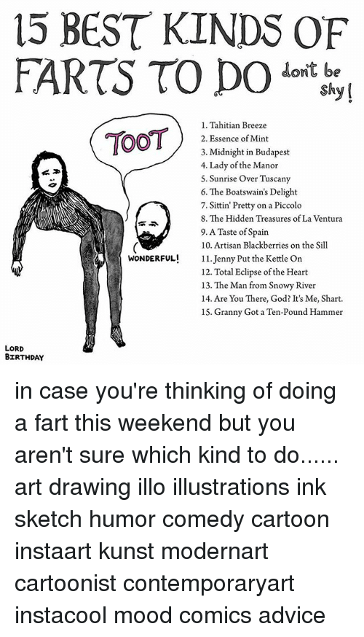
Task: Click the 'advice' tag at caption end
Action: tap(292, 615)
